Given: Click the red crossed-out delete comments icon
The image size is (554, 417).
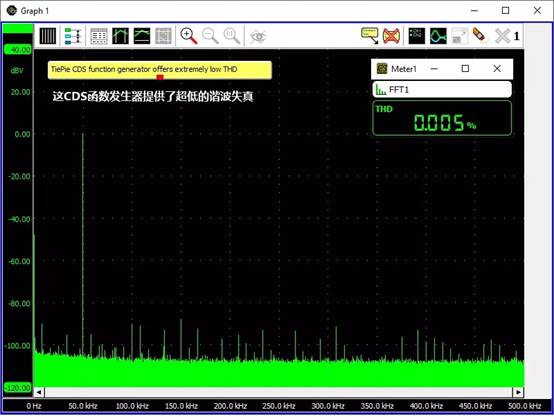Looking at the screenshot, I should (391, 36).
